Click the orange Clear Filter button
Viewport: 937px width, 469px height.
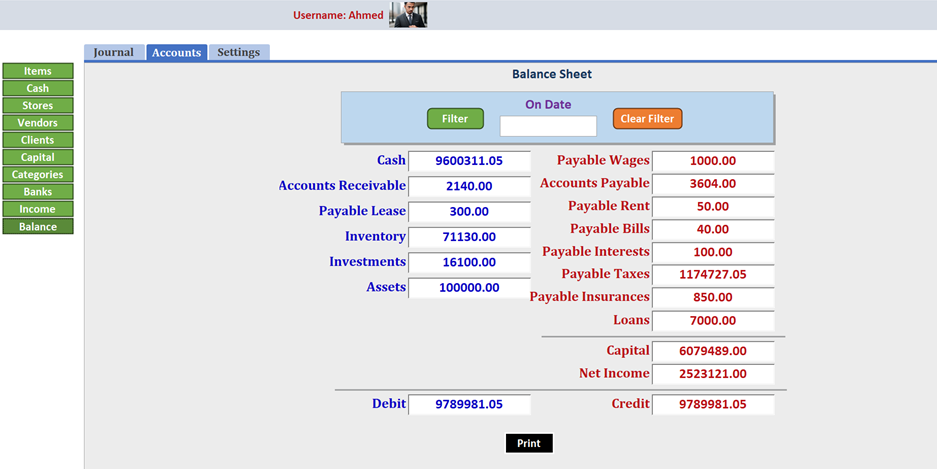pos(647,118)
